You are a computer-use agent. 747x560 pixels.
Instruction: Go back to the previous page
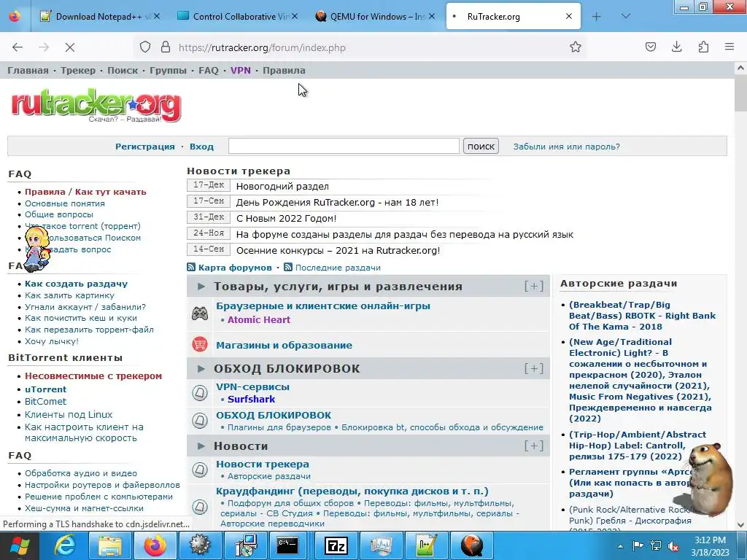point(18,47)
